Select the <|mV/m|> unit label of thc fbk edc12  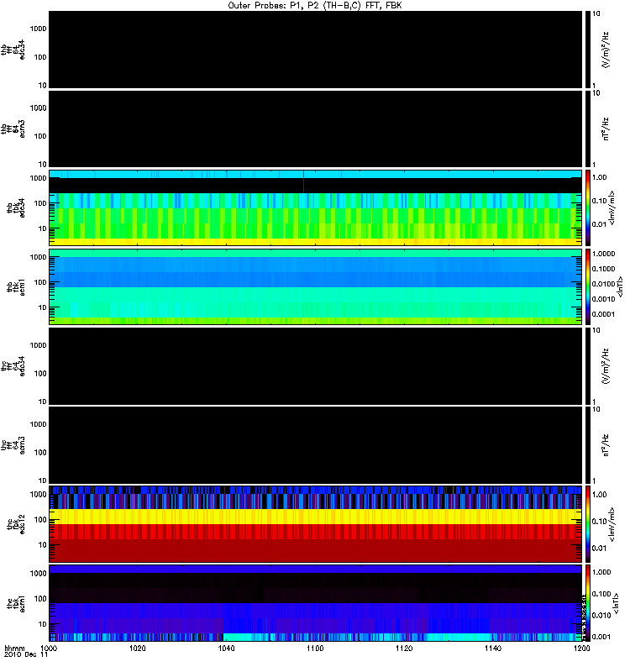[612, 524]
